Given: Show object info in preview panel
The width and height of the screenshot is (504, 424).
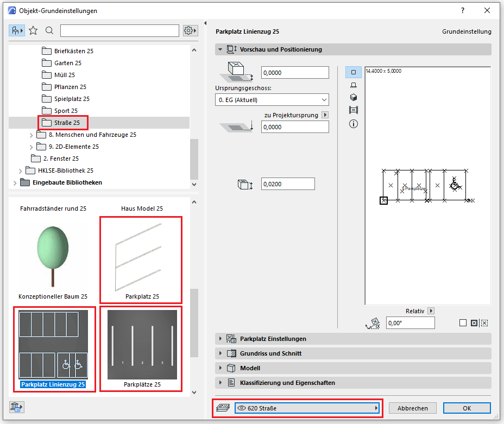Looking at the screenshot, I should tap(354, 123).
